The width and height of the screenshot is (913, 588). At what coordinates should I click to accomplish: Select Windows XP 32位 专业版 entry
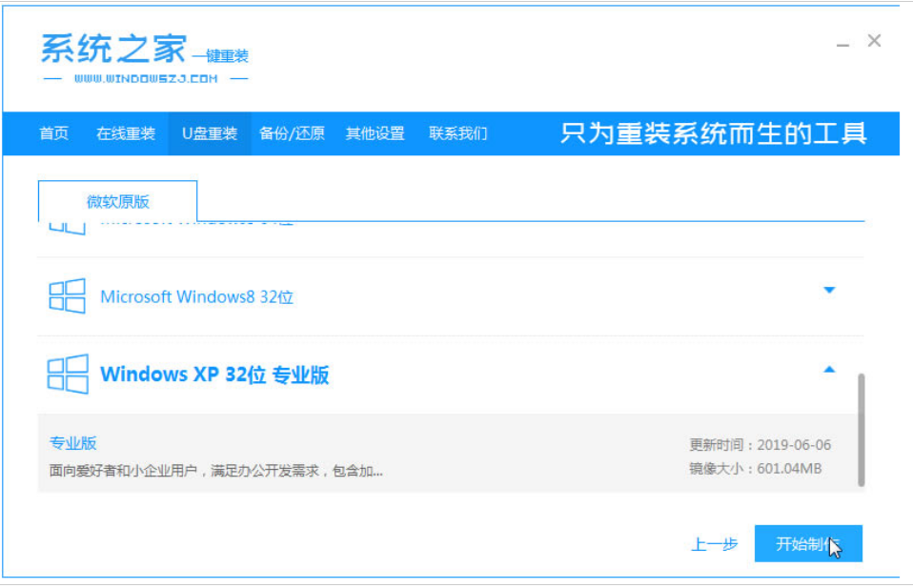450,375
